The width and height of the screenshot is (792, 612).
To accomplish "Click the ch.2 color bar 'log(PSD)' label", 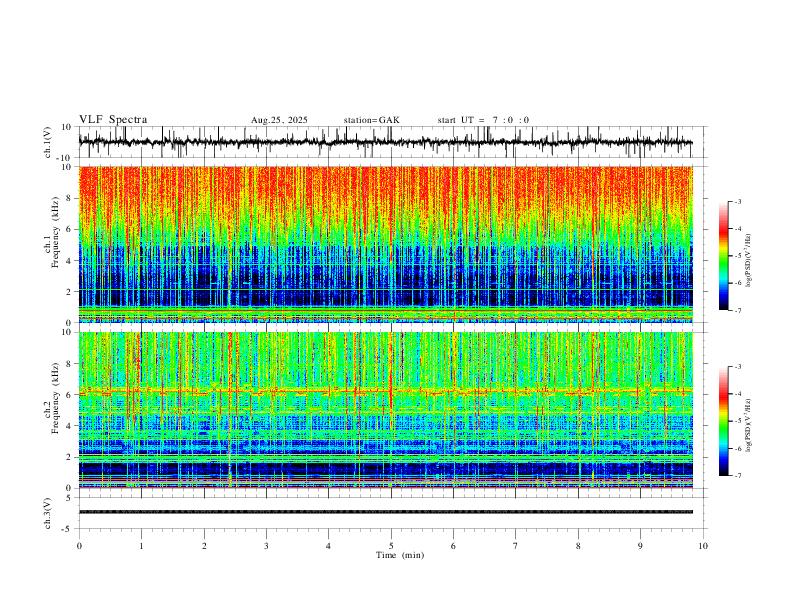I will pyautogui.click(x=749, y=425).
